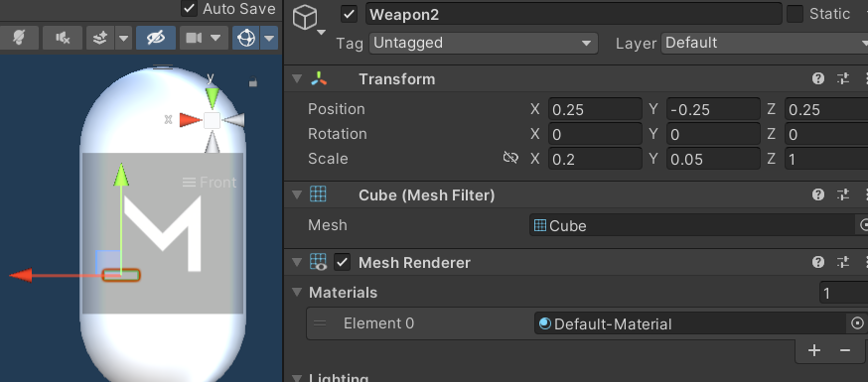Click Rotation Z field
The height and width of the screenshot is (382, 868).
826,134
